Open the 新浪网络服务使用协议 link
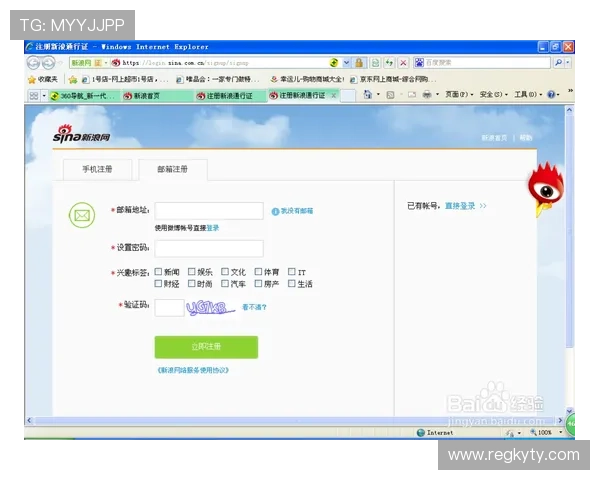 193,370
